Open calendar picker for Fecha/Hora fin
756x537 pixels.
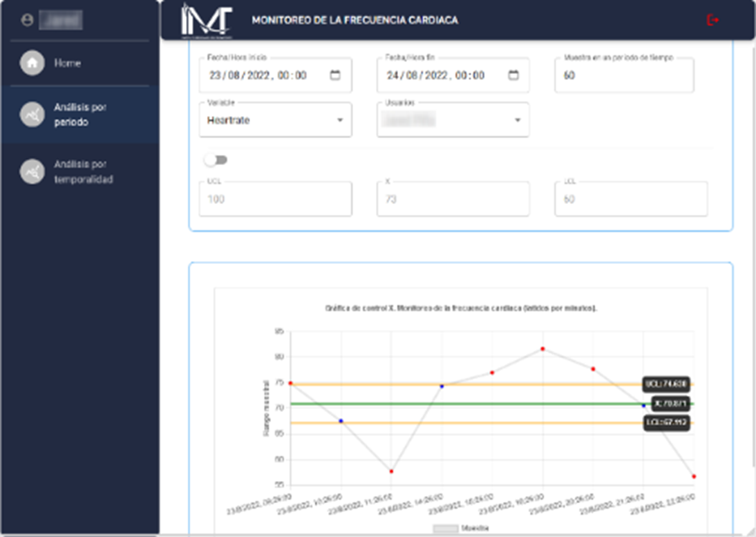click(513, 75)
